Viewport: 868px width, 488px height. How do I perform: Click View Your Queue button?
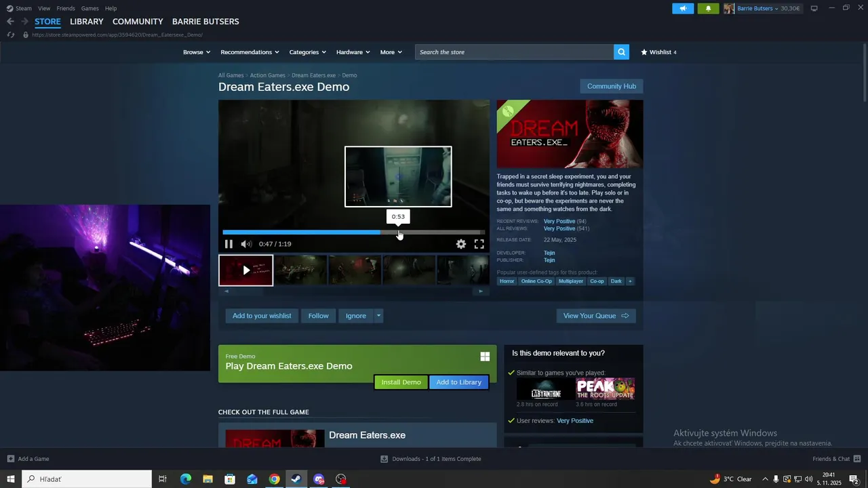(x=596, y=316)
